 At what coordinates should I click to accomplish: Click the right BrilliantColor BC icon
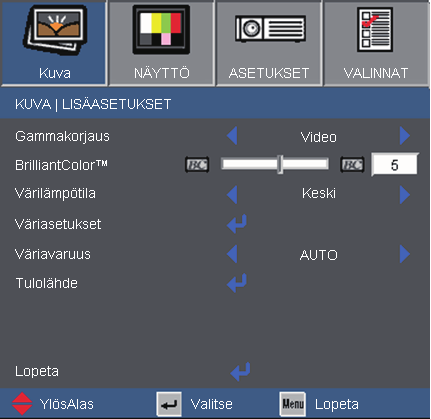pyautogui.click(x=352, y=164)
